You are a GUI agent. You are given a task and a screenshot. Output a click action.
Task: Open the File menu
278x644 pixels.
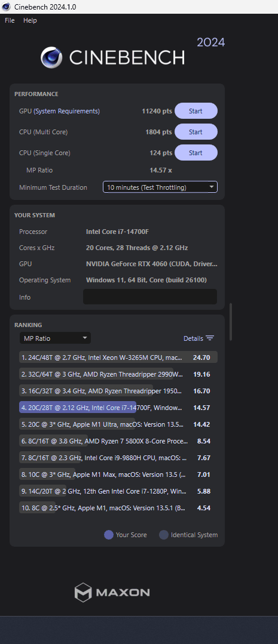coord(10,20)
